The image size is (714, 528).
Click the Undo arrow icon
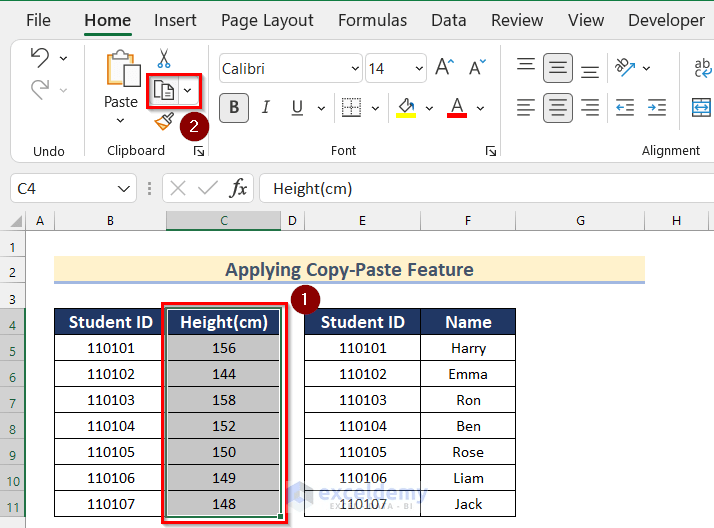pos(40,58)
